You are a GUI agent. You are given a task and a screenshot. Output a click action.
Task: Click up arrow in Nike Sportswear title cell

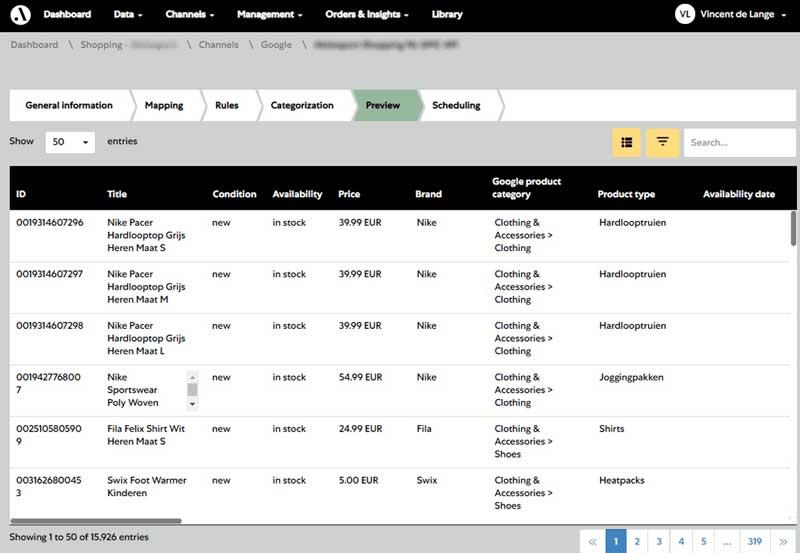click(x=192, y=377)
